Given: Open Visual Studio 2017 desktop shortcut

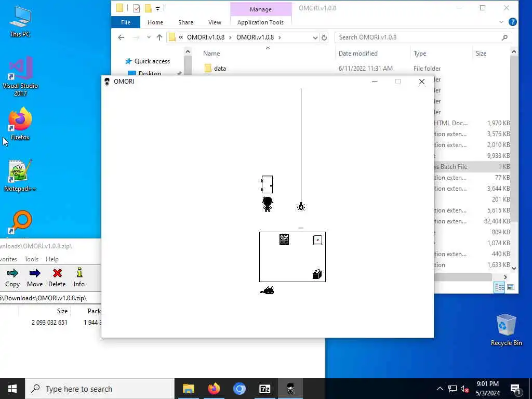Looking at the screenshot, I should pos(20,76).
